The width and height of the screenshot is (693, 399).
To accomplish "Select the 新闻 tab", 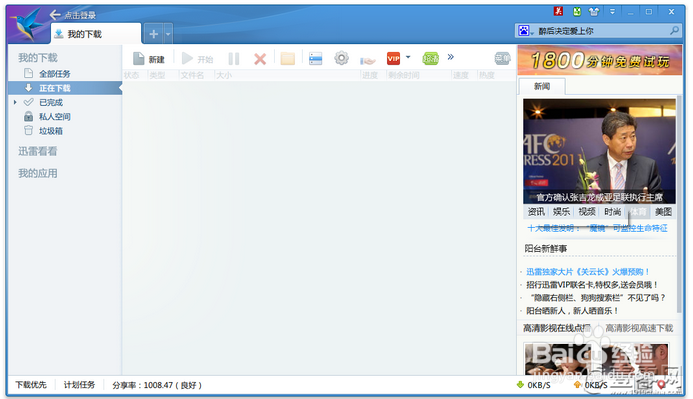I will (x=542, y=87).
